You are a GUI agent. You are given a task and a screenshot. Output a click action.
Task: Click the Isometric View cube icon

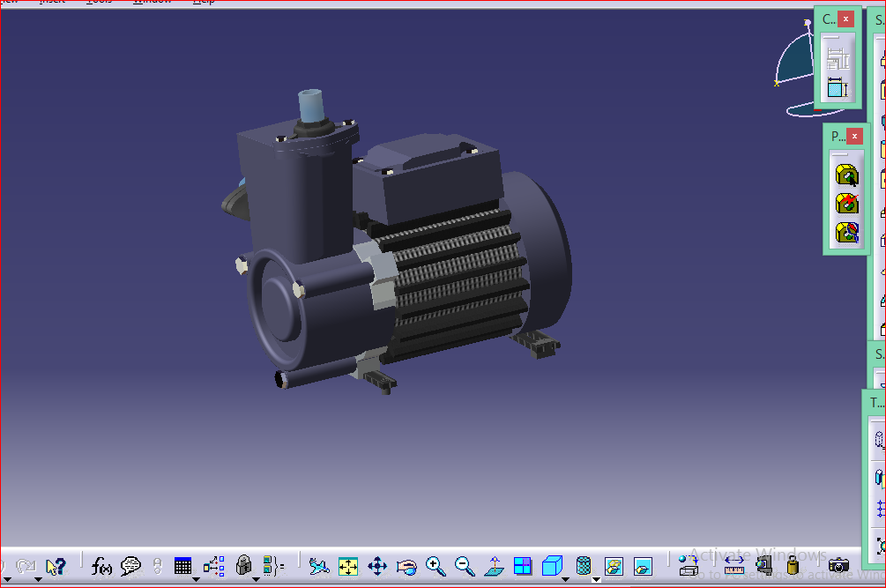(552, 565)
